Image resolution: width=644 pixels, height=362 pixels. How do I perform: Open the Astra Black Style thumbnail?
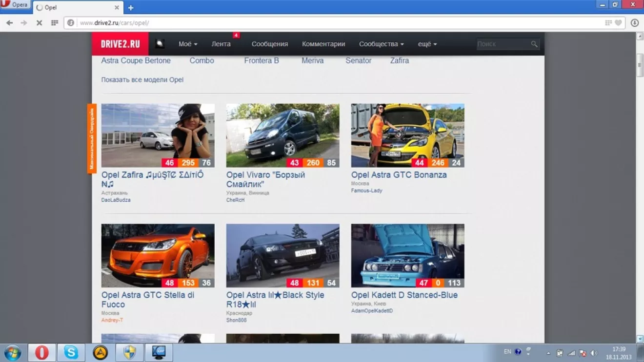[283, 256]
